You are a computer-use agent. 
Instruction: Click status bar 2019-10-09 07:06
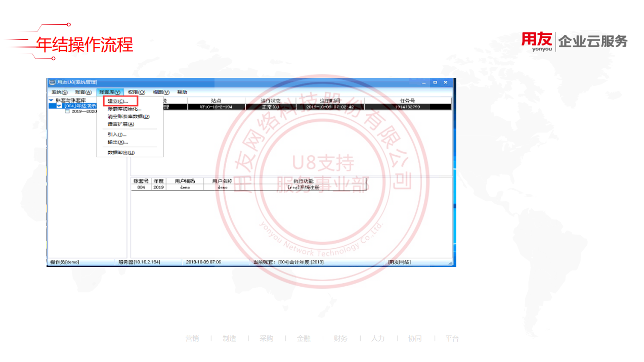pos(203,262)
